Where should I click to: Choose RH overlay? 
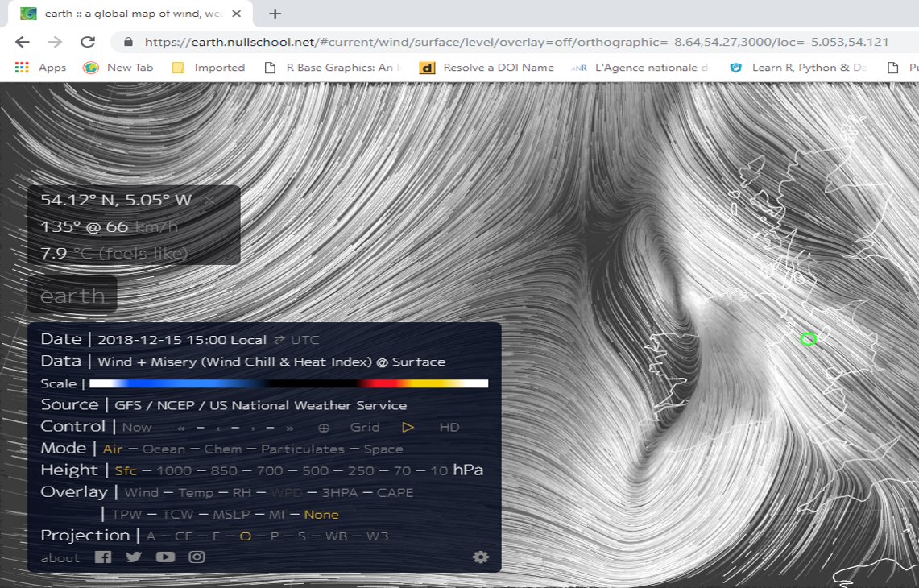[242, 492]
